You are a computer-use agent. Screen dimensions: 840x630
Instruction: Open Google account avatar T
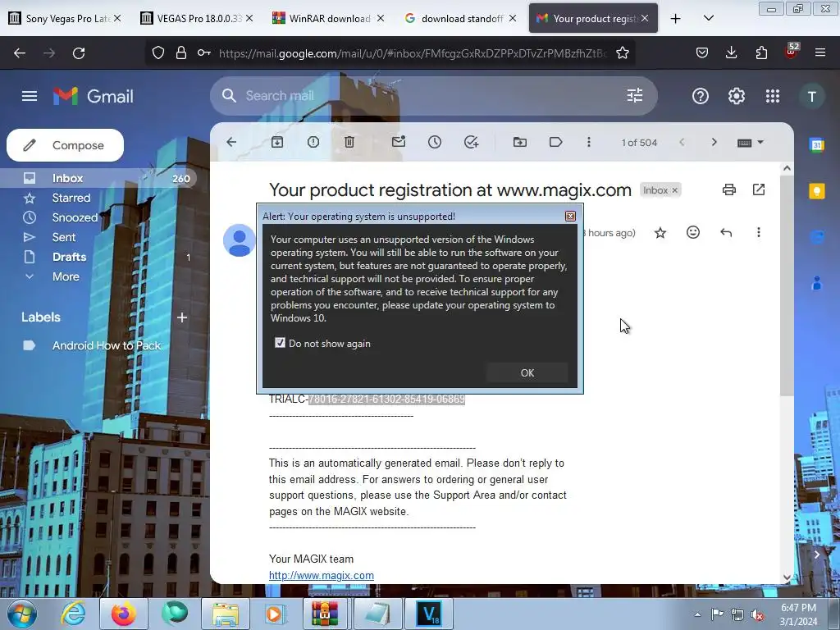[811, 97]
